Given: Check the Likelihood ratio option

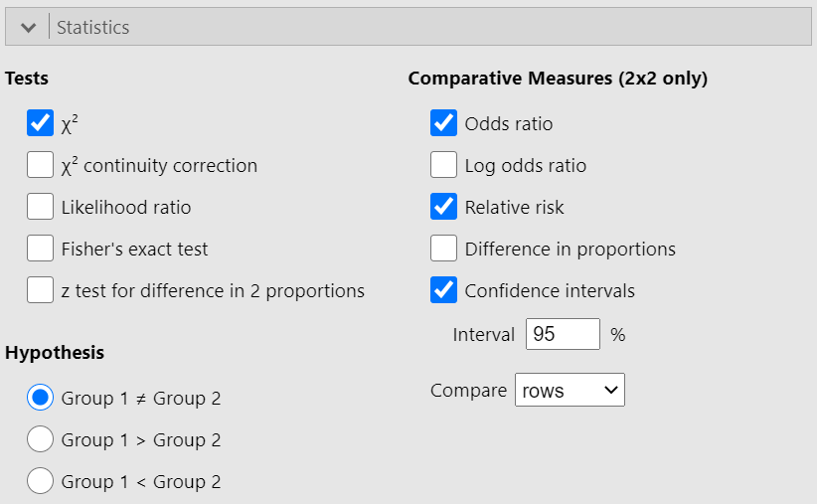Looking at the screenshot, I should coord(40,207).
